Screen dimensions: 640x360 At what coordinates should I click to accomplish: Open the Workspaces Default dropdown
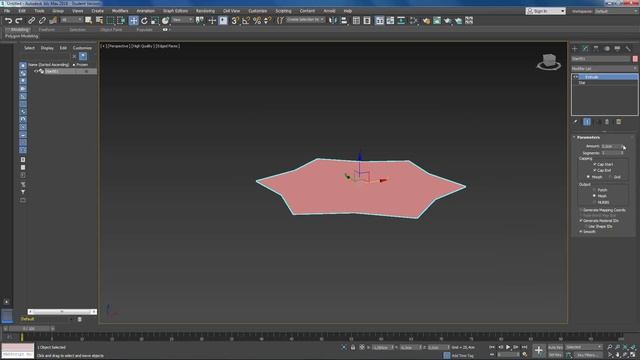(x=616, y=11)
